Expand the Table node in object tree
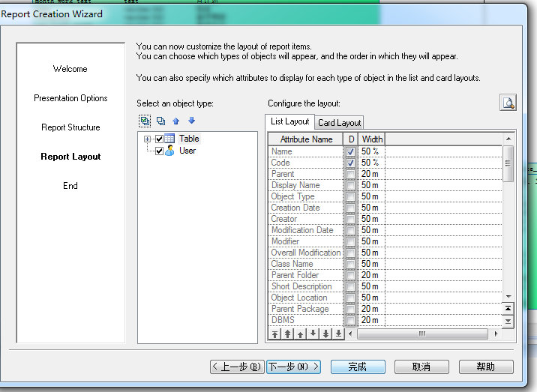The width and height of the screenshot is (537, 392). [x=147, y=139]
